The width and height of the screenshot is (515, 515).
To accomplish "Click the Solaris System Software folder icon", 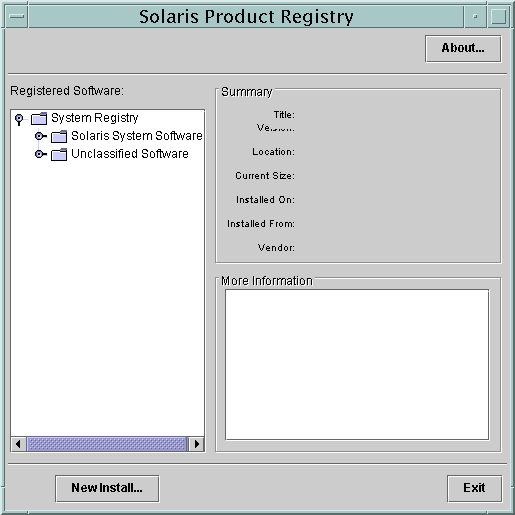I will [x=59, y=136].
